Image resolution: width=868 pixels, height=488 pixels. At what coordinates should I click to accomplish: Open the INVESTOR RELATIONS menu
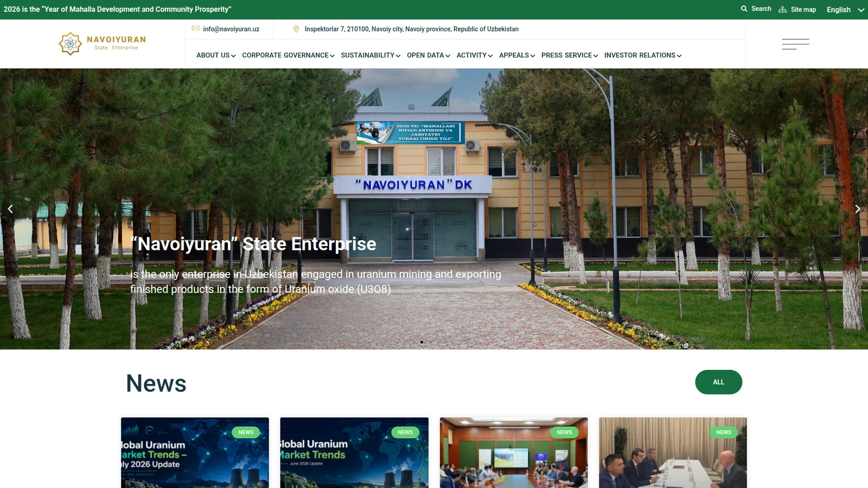point(643,55)
